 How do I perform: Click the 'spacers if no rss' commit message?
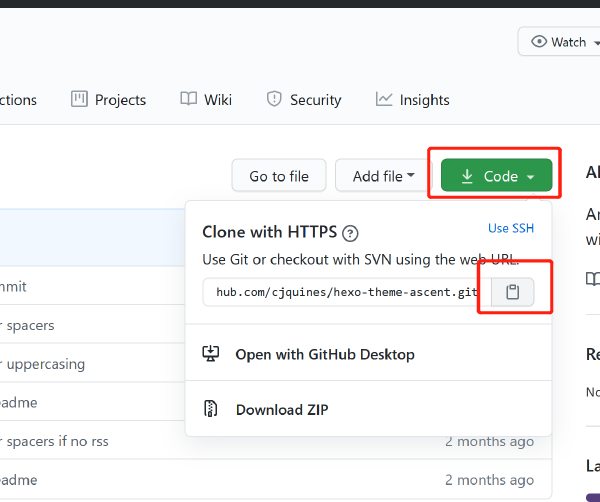(54, 441)
